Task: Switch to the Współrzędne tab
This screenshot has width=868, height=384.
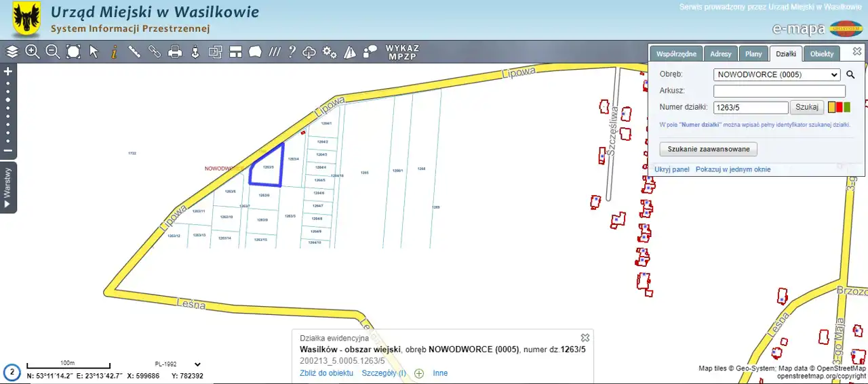Action: pyautogui.click(x=676, y=54)
